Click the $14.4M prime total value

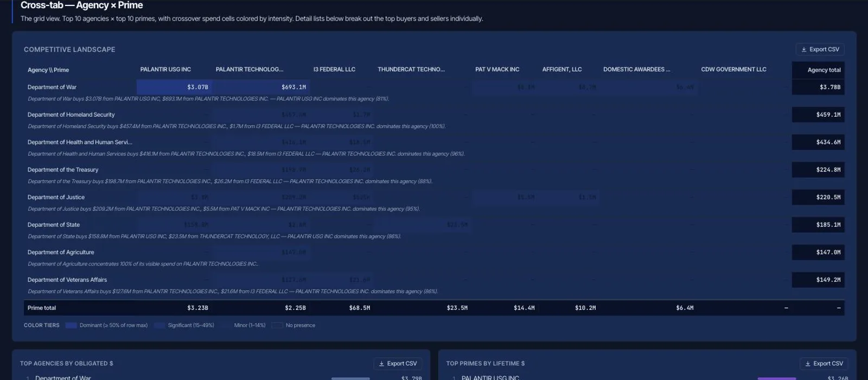pyautogui.click(x=524, y=308)
